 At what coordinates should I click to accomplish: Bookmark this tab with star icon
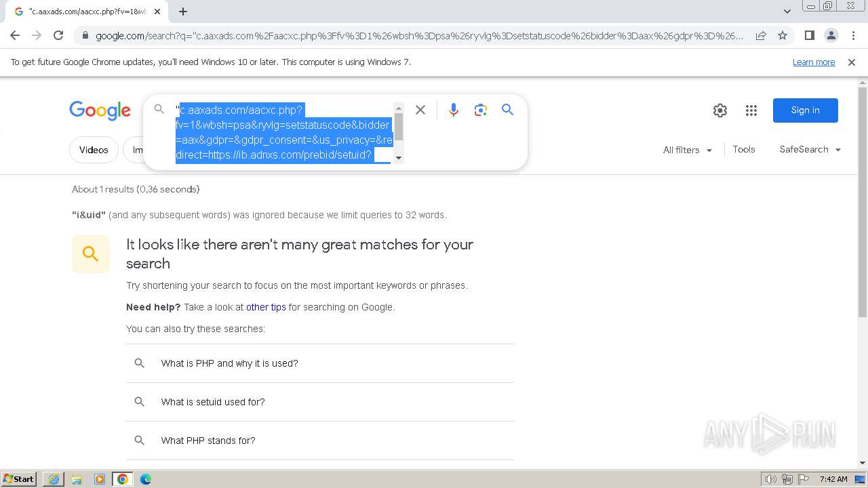coord(783,35)
